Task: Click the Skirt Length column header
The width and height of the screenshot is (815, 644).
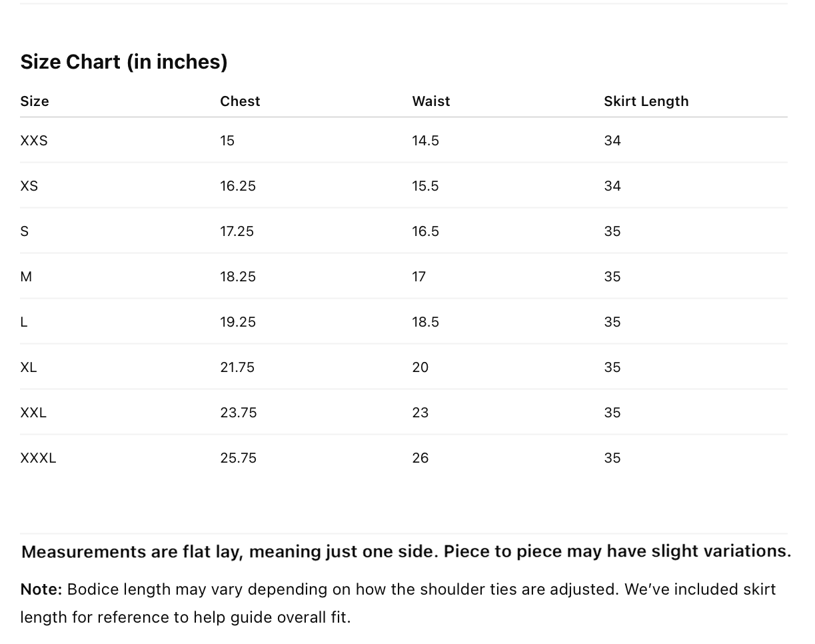Action: coord(646,101)
